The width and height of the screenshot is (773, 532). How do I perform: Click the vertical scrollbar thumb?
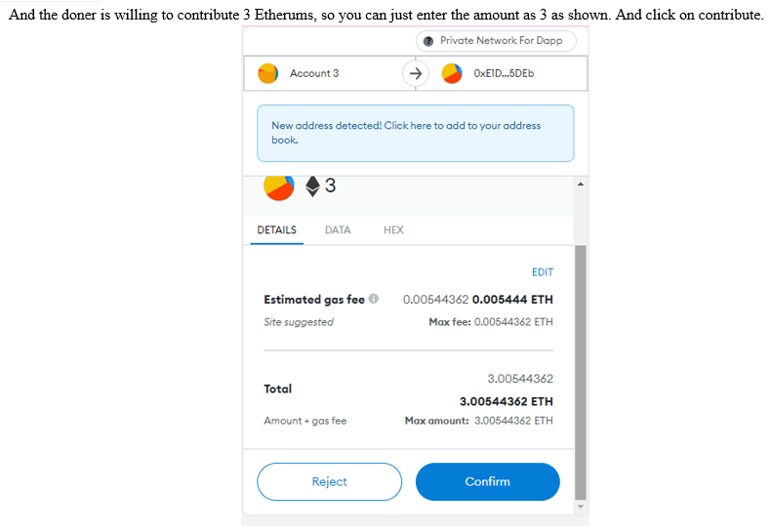point(581,371)
